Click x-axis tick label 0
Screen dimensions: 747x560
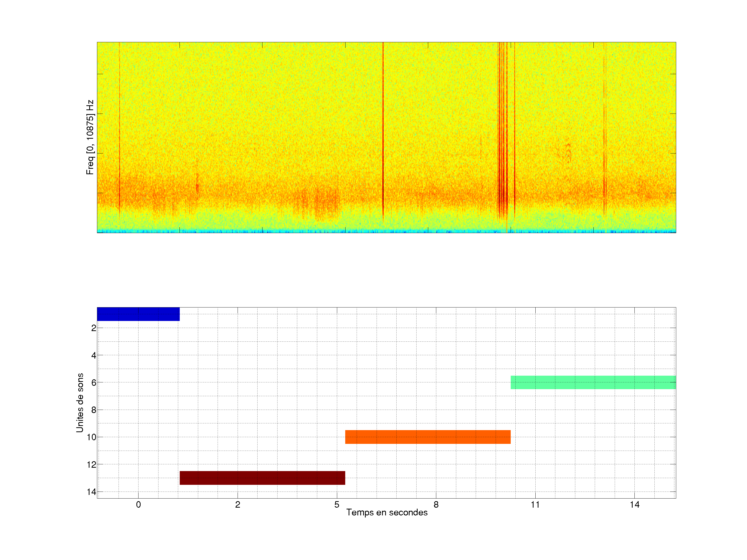pos(138,505)
